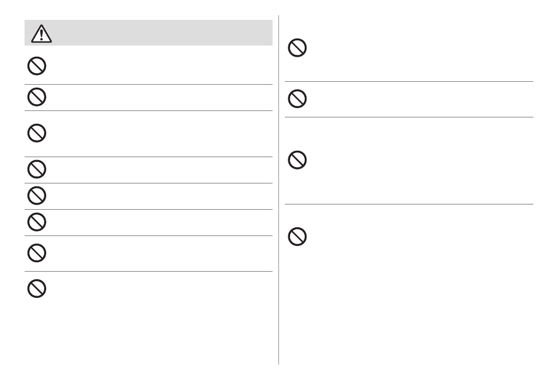Select the seventh prohibition icon in left column
The width and height of the screenshot is (558, 392).
point(37,253)
